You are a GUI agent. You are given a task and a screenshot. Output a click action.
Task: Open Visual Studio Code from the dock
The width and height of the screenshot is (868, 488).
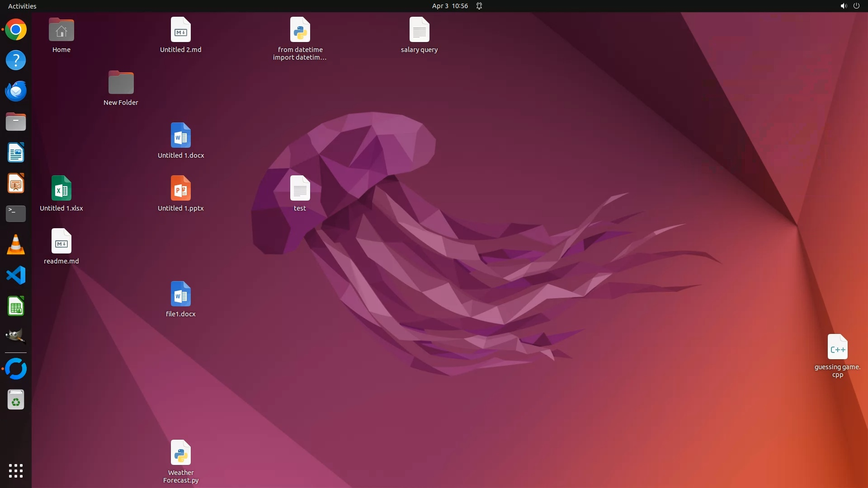tap(16, 275)
